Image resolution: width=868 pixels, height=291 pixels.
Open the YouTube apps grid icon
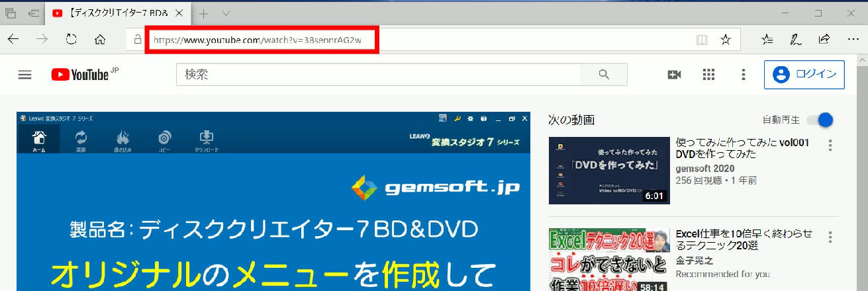click(709, 75)
